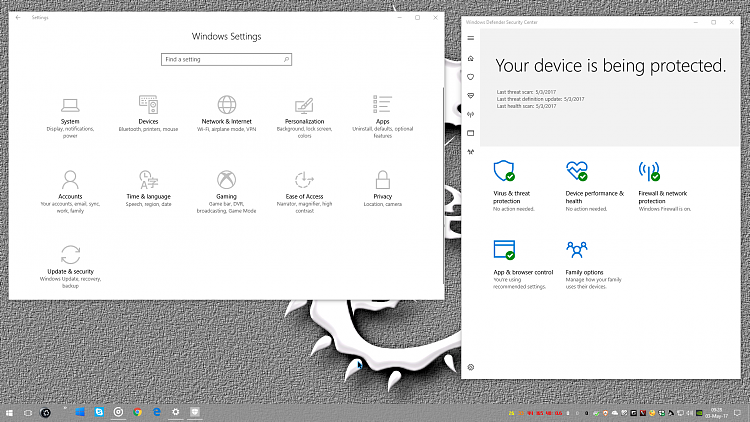Click the blue Windows logo taskbar icon
Image resolution: width=750 pixels, height=422 pixels.
pyautogui.click(x=80, y=412)
